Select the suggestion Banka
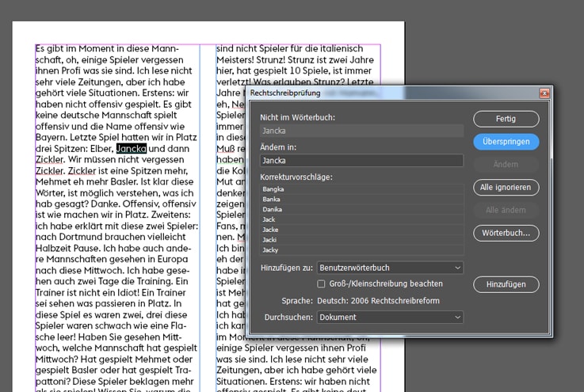 pos(361,199)
